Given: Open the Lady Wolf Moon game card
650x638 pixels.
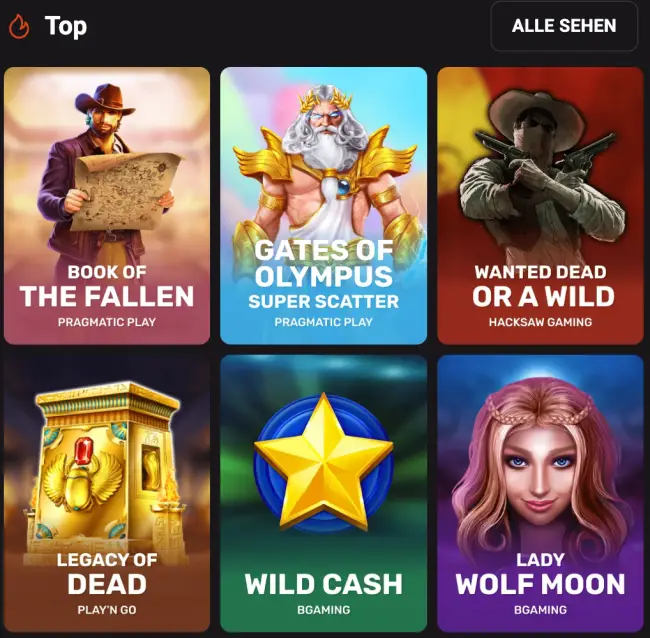Looking at the screenshot, I should pos(541,493).
